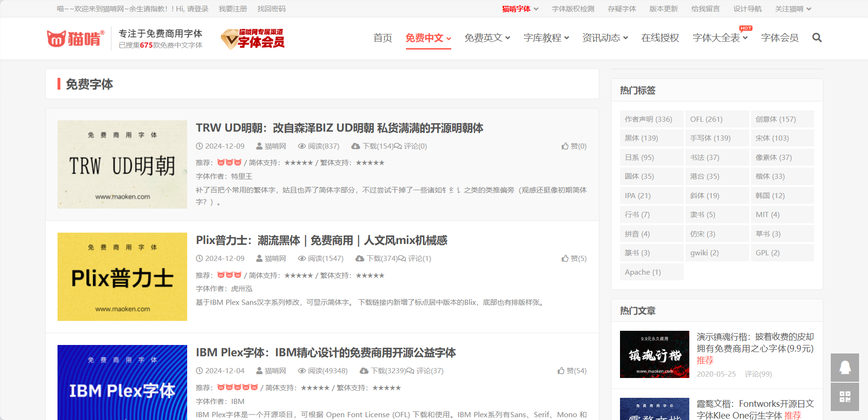
Task: Open the Plix普力士 article title
Action: tap(322, 240)
